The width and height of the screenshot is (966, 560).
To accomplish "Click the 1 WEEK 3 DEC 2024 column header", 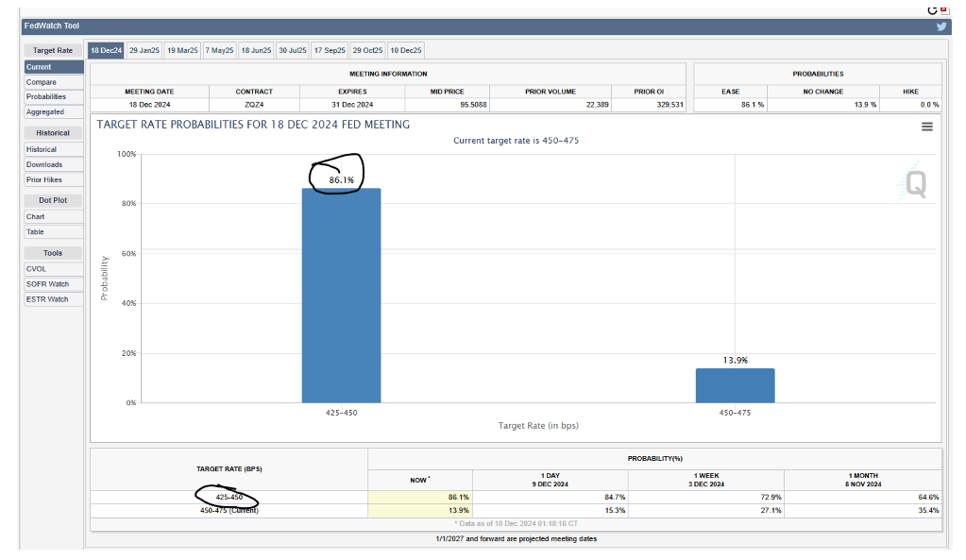I will 706,480.
